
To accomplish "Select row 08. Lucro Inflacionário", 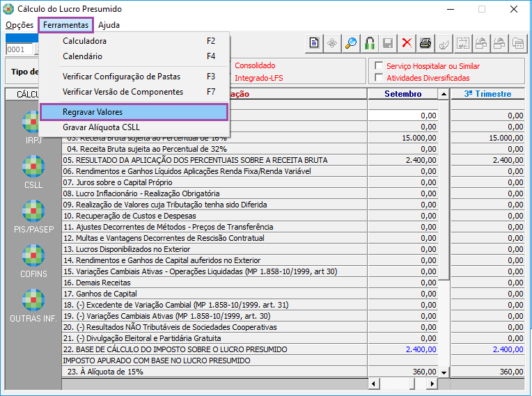I will 214,193.
